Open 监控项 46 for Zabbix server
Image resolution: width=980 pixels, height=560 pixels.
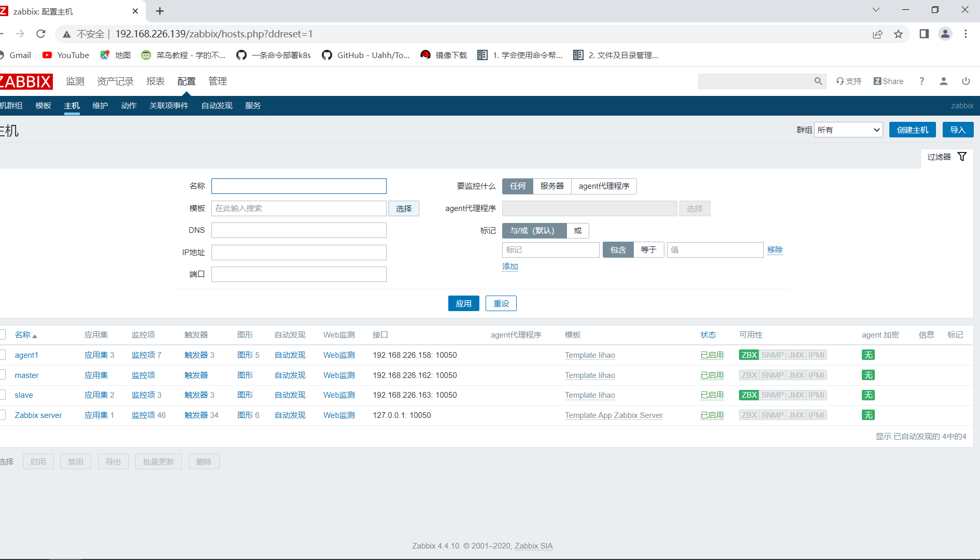(x=149, y=415)
